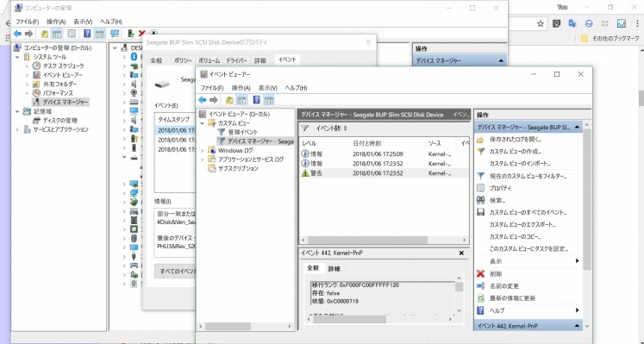Screen dimensions: 644x344
Task: Open 操作(A) menu in Computer Management
Action: pos(56,22)
